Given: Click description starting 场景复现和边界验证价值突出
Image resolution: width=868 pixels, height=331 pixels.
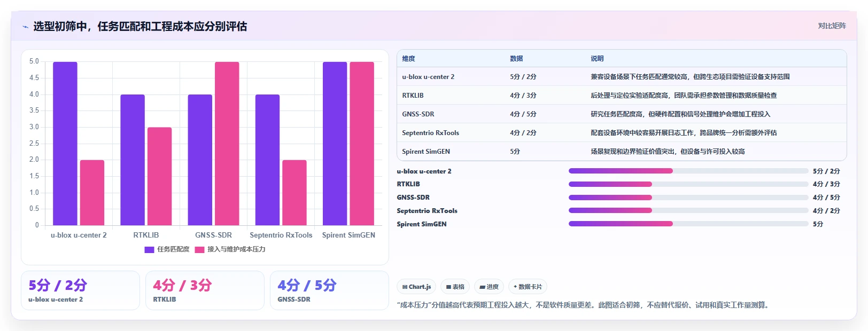Looking at the screenshot, I should pyautogui.click(x=668, y=152).
